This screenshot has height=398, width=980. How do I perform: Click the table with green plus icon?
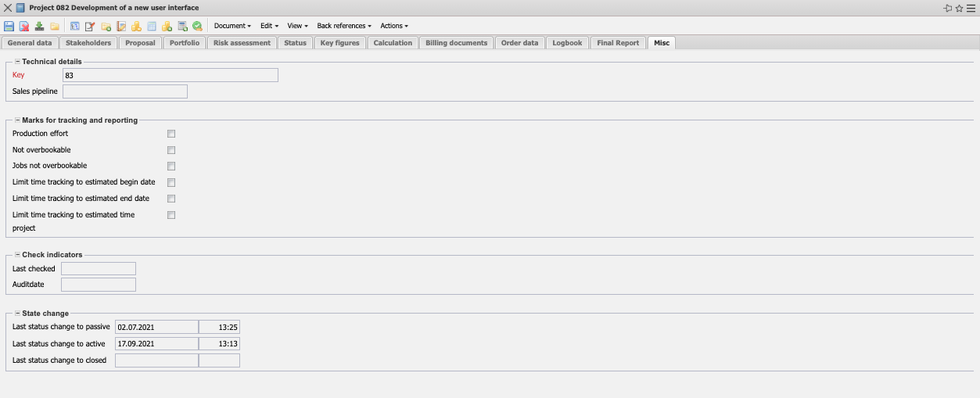pos(182,26)
